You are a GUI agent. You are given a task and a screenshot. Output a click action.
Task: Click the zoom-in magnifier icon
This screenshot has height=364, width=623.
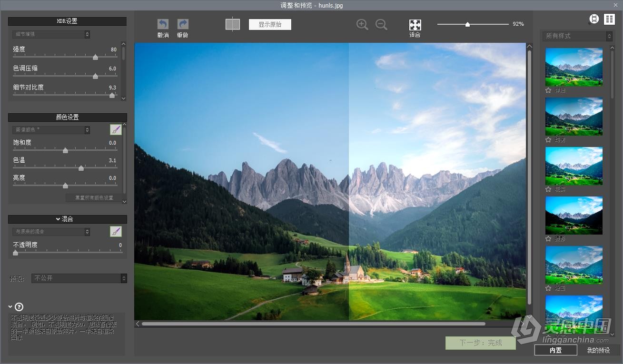click(x=362, y=25)
